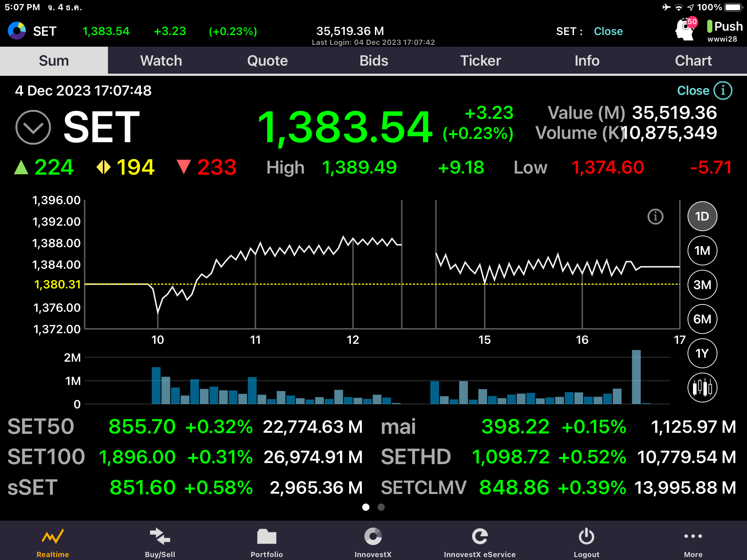
Task: Switch to the Ticker tab
Action: point(480,61)
